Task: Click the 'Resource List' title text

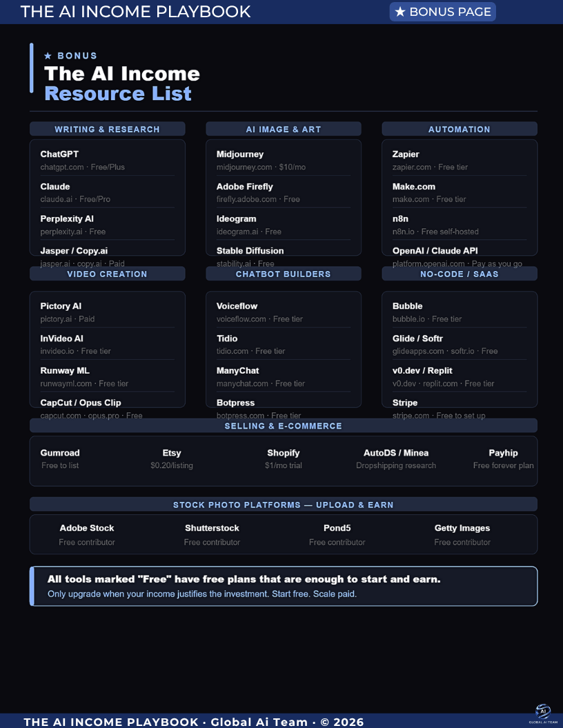Action: (118, 93)
